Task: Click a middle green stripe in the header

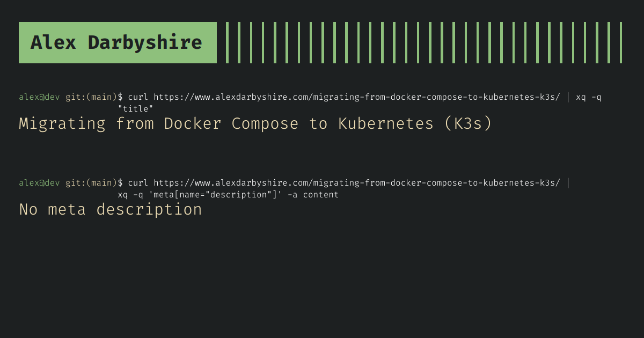Action: click(x=424, y=42)
